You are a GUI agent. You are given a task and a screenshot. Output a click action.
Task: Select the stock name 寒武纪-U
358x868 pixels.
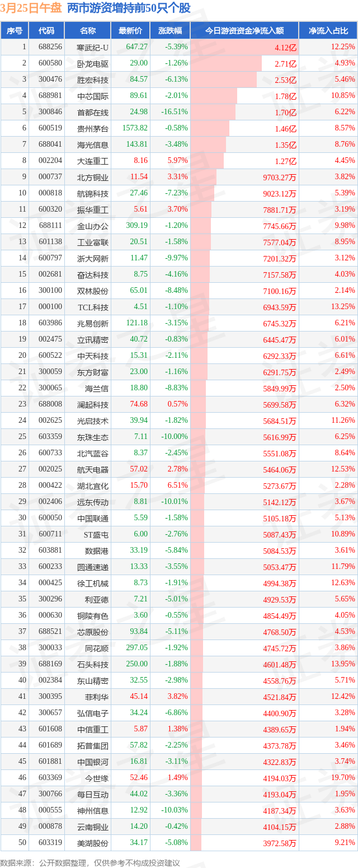coord(93,47)
